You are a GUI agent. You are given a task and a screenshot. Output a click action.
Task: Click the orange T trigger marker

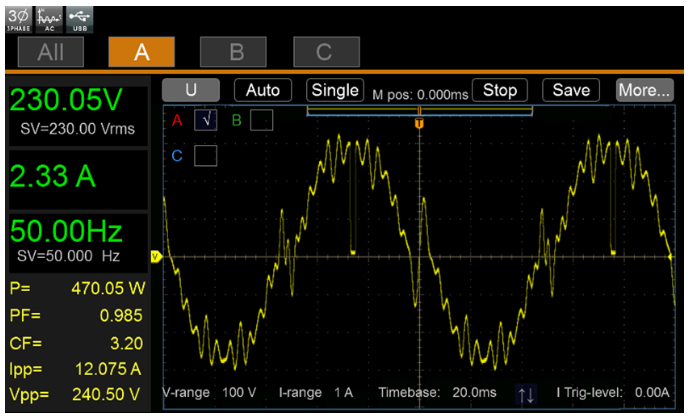tap(419, 123)
